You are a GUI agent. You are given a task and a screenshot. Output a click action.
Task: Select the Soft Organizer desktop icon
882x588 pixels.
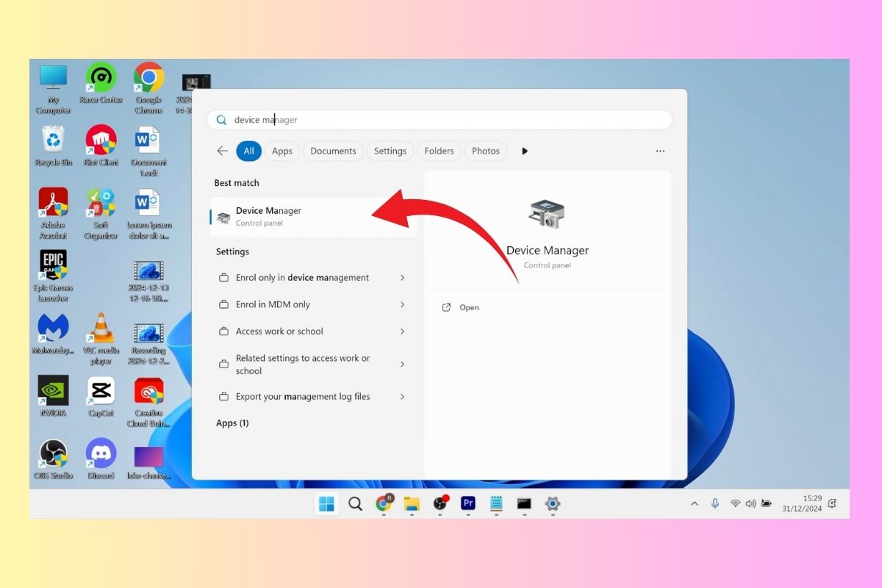coord(101,213)
